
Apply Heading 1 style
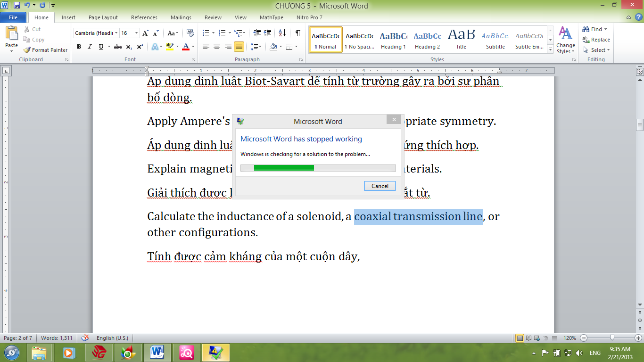(393, 40)
